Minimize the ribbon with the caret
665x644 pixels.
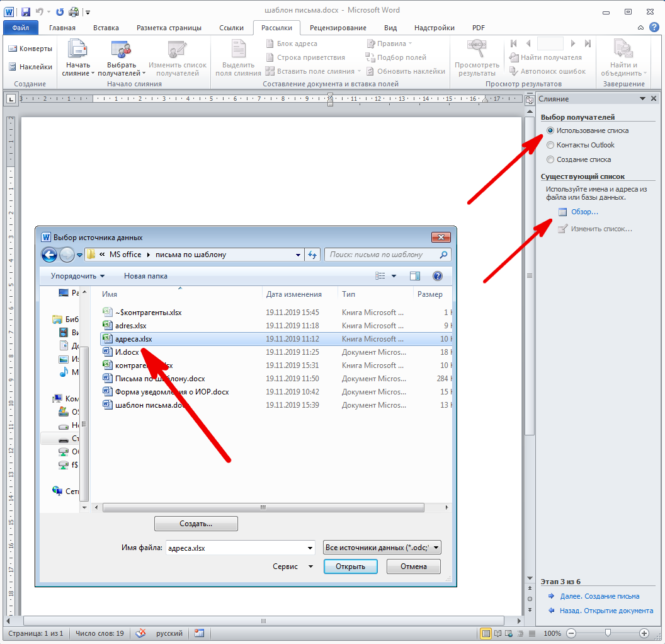(640, 28)
